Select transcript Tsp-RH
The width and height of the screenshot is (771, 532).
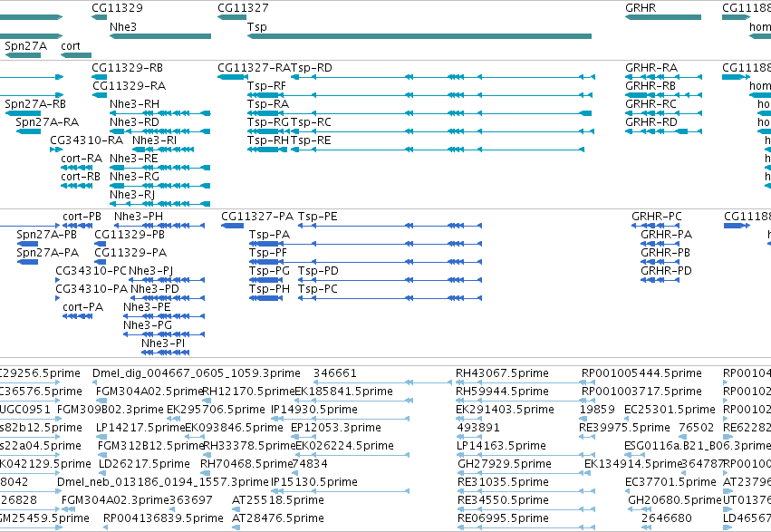click(267, 150)
